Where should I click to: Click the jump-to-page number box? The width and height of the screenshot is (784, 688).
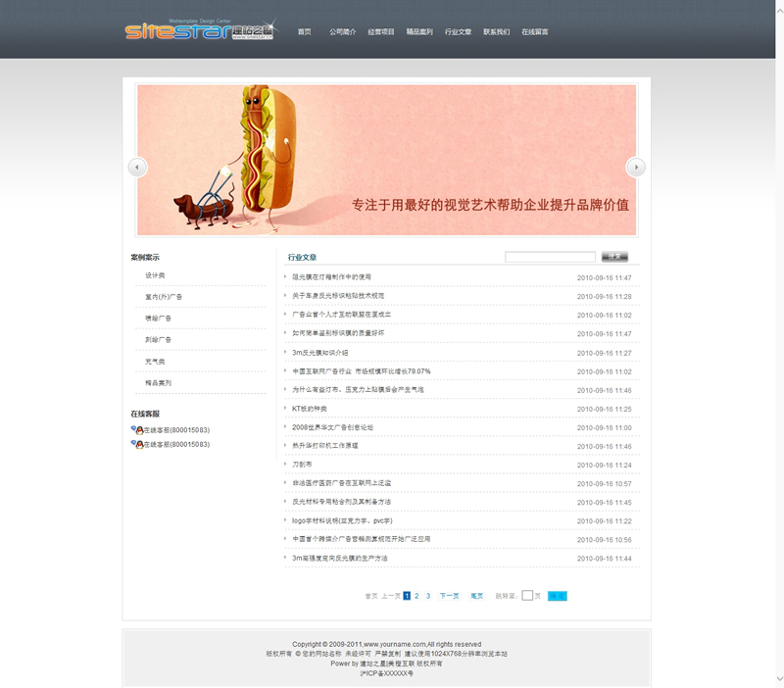coord(527,595)
